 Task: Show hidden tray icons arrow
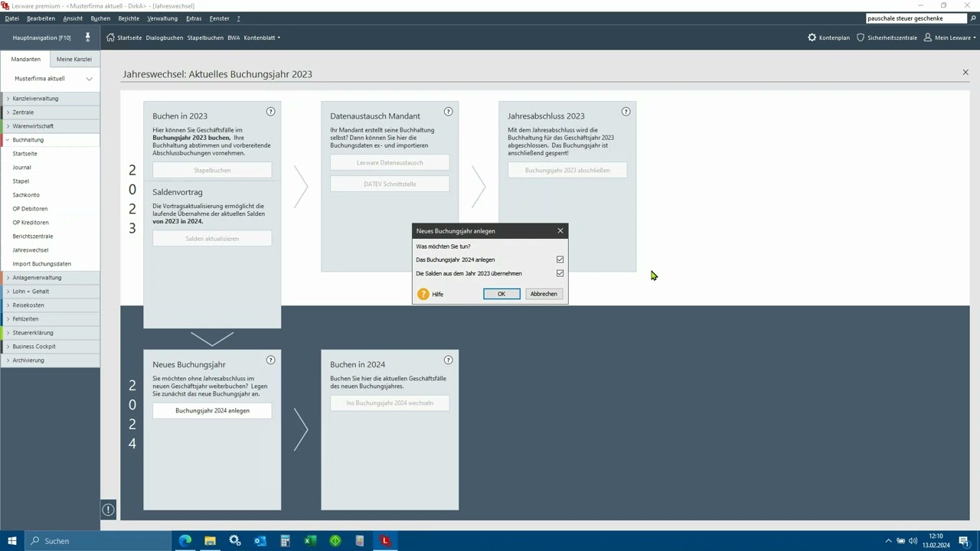pos(888,541)
